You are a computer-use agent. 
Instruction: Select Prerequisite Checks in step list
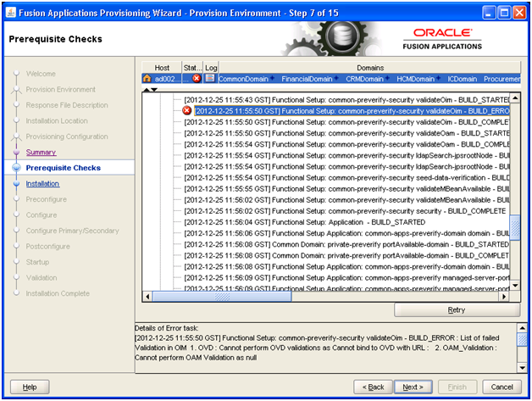click(63, 168)
